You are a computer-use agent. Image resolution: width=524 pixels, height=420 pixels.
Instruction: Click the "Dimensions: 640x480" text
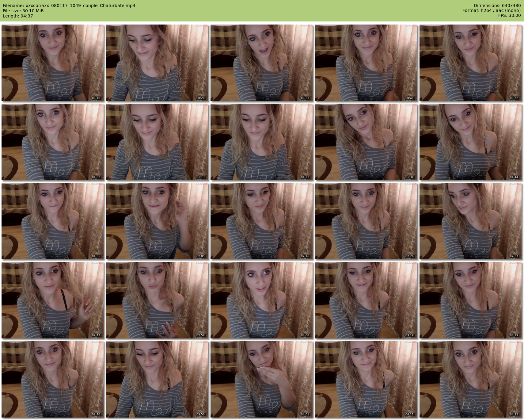coord(497,6)
